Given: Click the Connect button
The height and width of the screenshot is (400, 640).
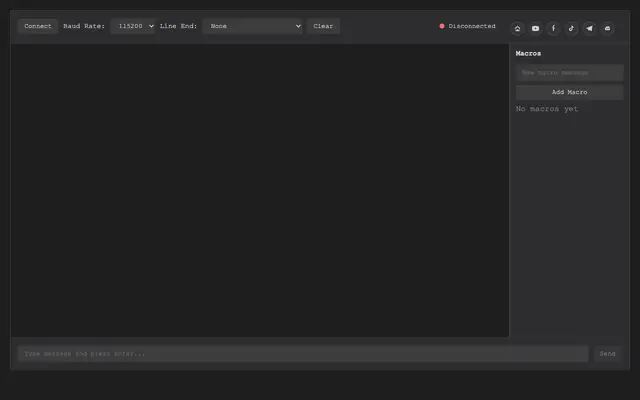Looking at the screenshot, I should click(38, 26).
